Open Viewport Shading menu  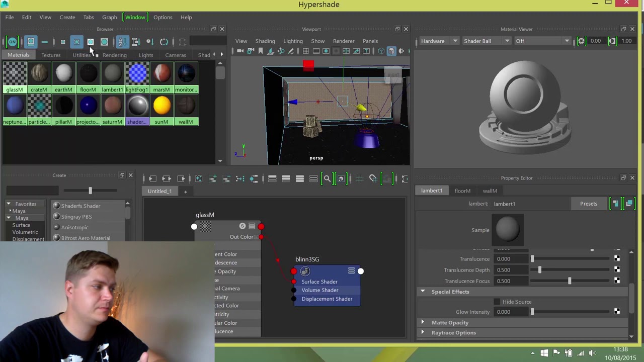tap(265, 41)
